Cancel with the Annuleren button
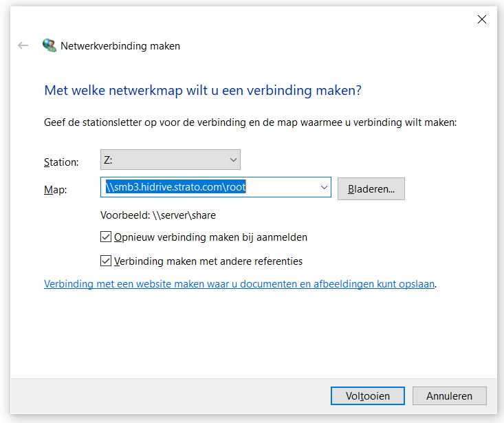The width and height of the screenshot is (504, 423). (449, 395)
